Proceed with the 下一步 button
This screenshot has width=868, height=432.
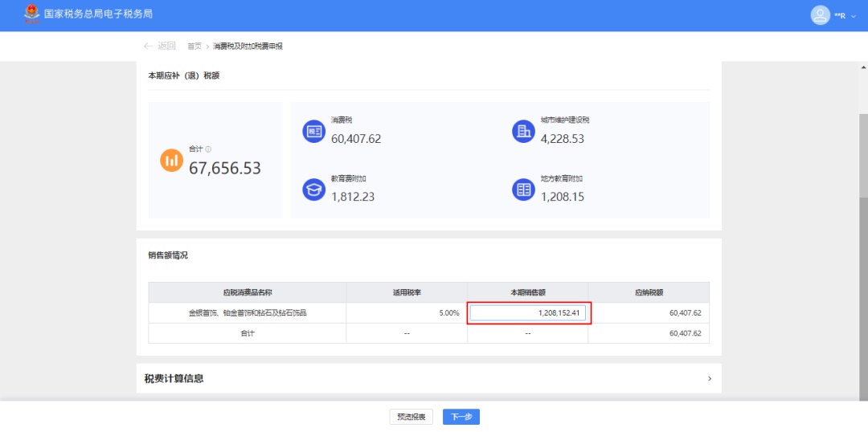click(461, 417)
